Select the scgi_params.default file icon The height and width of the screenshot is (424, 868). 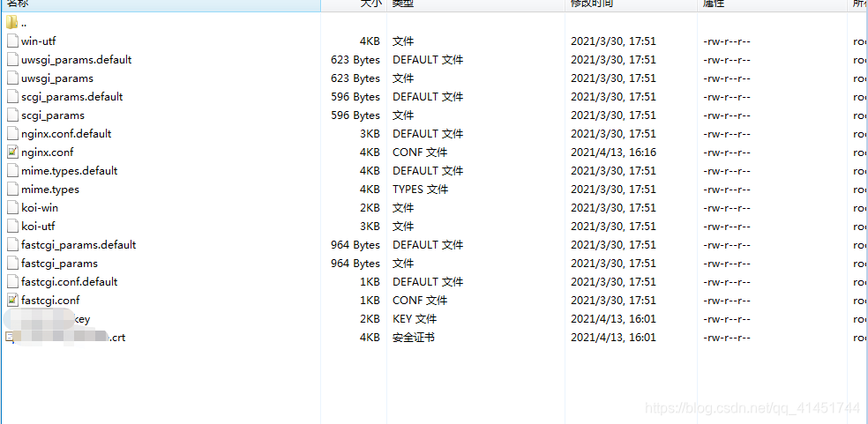pyautogui.click(x=12, y=97)
